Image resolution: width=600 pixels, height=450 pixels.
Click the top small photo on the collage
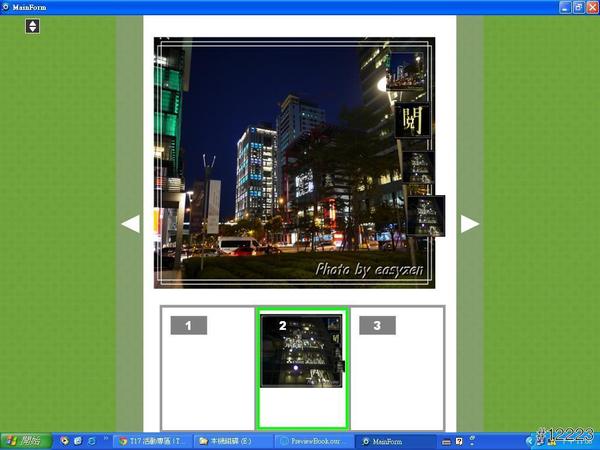point(406,71)
